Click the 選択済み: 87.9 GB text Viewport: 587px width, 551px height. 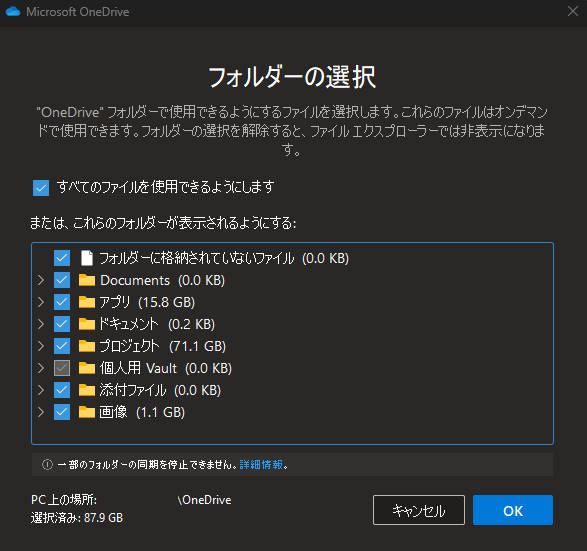[x=77, y=518]
